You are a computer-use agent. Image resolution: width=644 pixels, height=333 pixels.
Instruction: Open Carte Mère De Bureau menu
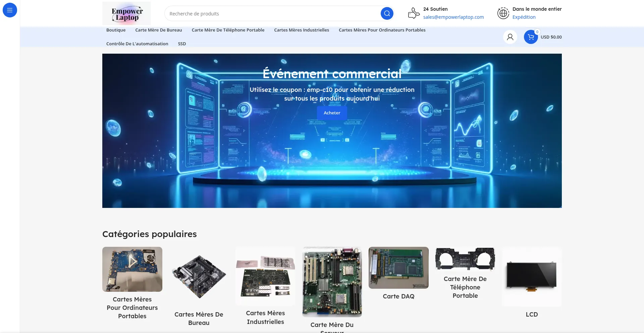[158, 30]
